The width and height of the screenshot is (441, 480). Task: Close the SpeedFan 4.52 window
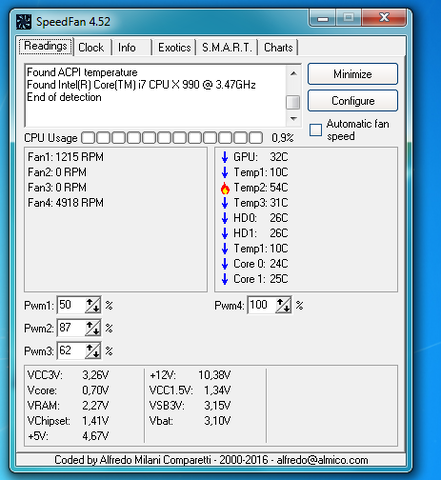384,17
